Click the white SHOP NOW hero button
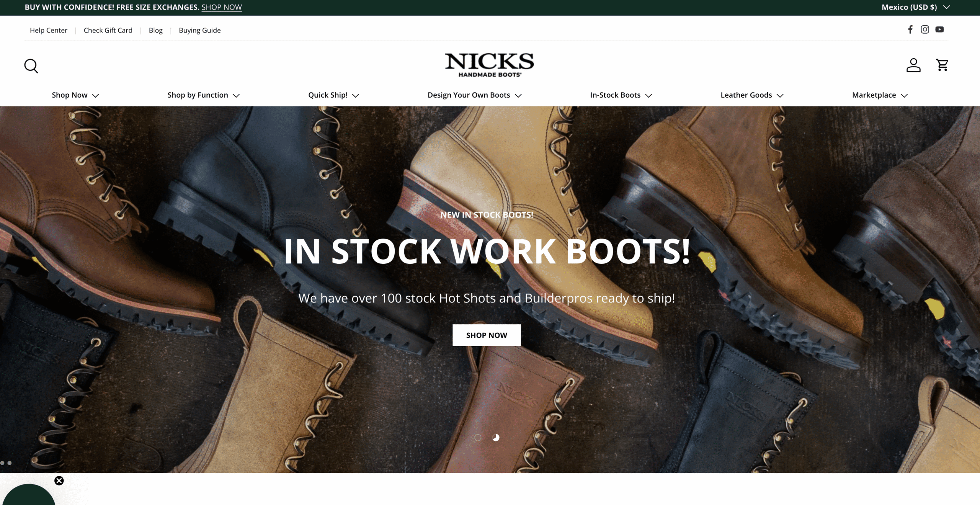Image resolution: width=980 pixels, height=505 pixels. pos(487,335)
